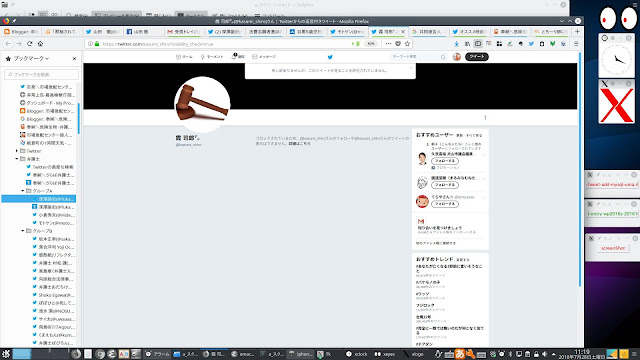
Task: Follow the third recommended user てるやさん
Action: pyautogui.click(x=444, y=204)
